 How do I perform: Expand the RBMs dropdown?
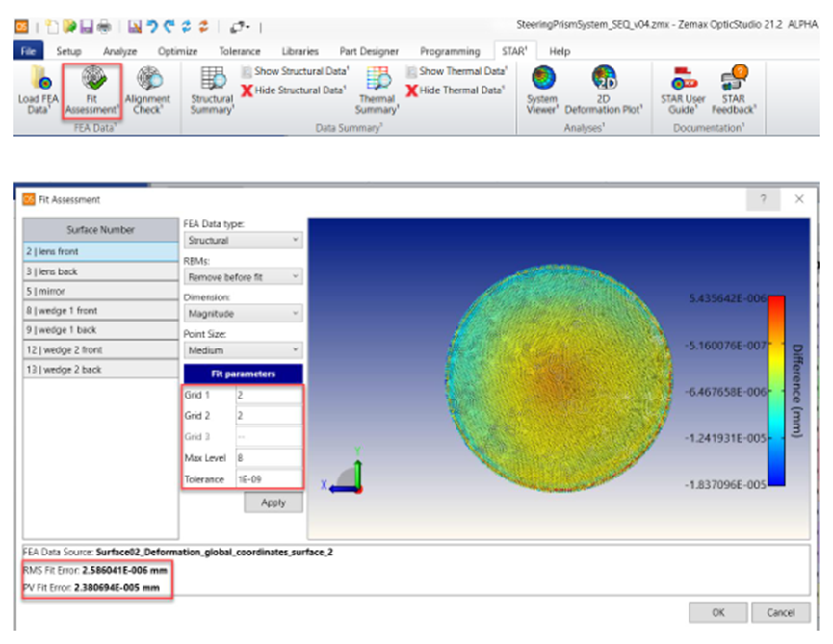(242, 276)
